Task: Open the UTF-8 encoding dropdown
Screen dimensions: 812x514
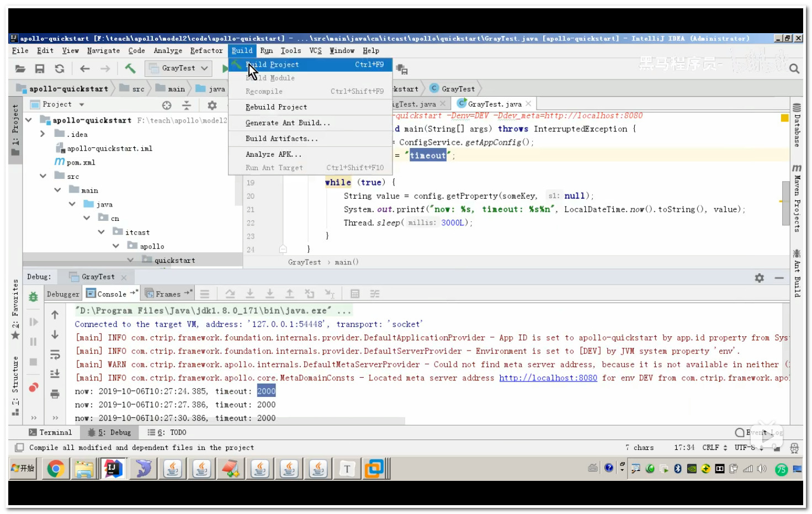Action: point(748,447)
